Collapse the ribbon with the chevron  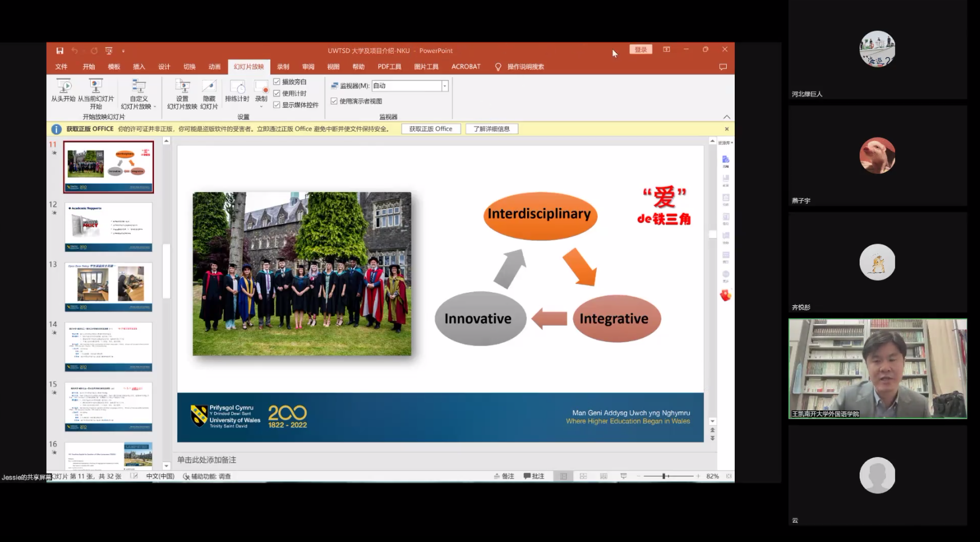pos(727,117)
